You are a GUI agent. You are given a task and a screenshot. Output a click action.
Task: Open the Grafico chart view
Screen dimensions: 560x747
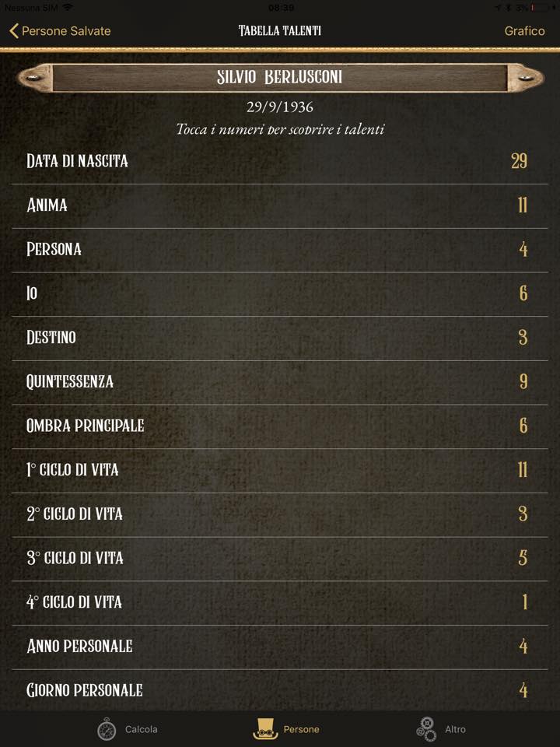(524, 31)
